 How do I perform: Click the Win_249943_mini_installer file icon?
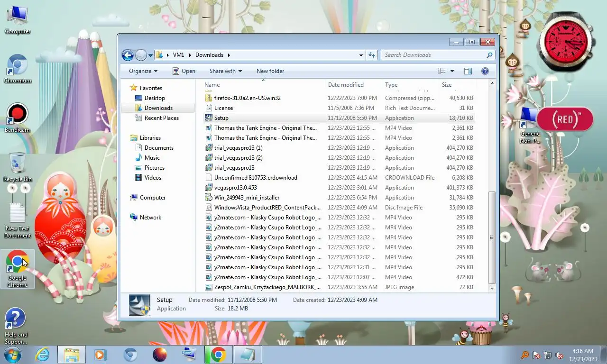click(x=208, y=198)
